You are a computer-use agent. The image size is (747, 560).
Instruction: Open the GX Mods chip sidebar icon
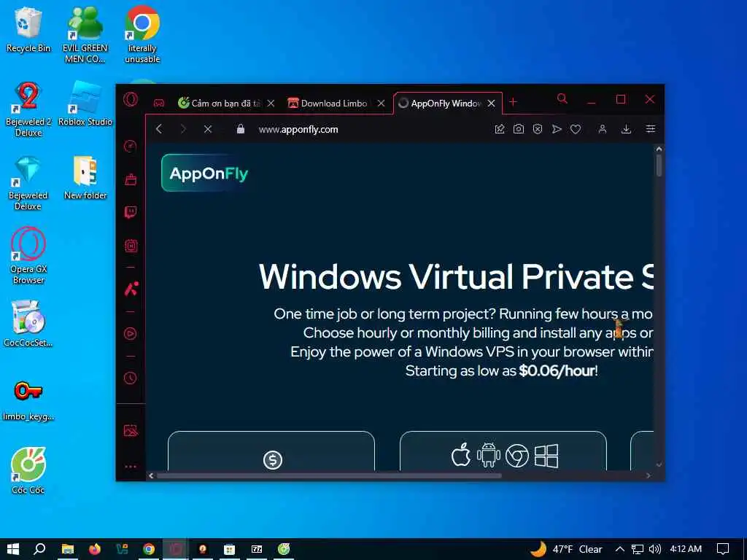(131, 246)
